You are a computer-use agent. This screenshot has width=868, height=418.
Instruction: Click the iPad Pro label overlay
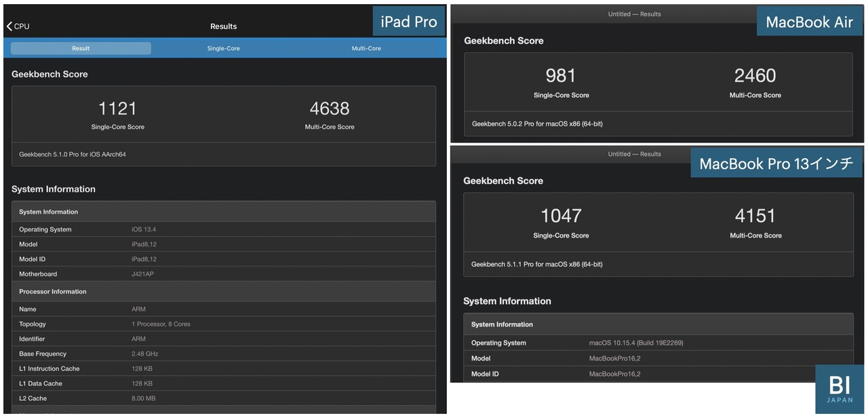click(x=408, y=21)
